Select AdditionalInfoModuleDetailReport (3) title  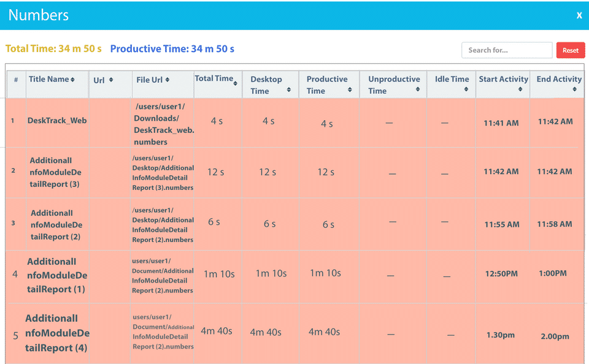(56, 172)
